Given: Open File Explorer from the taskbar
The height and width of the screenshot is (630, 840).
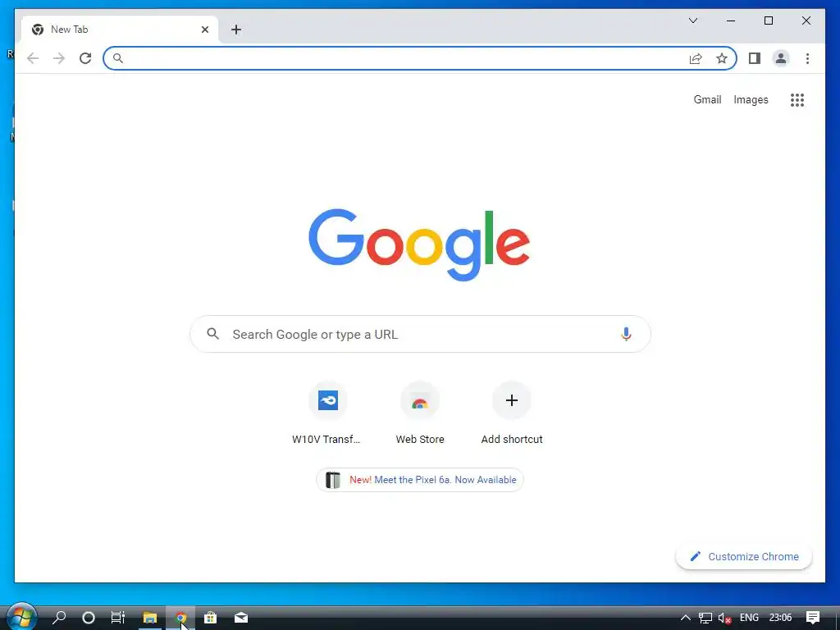Looking at the screenshot, I should pyautogui.click(x=150, y=618).
